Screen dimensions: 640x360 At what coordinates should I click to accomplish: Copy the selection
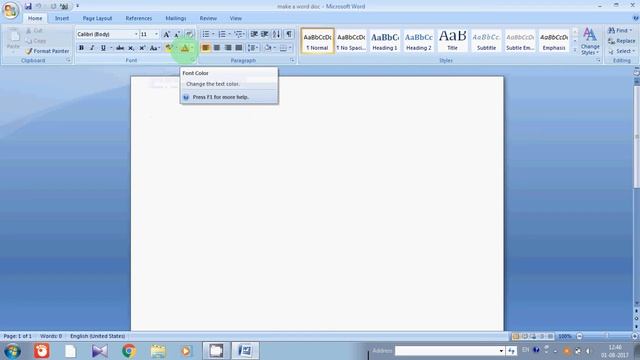tap(36, 41)
